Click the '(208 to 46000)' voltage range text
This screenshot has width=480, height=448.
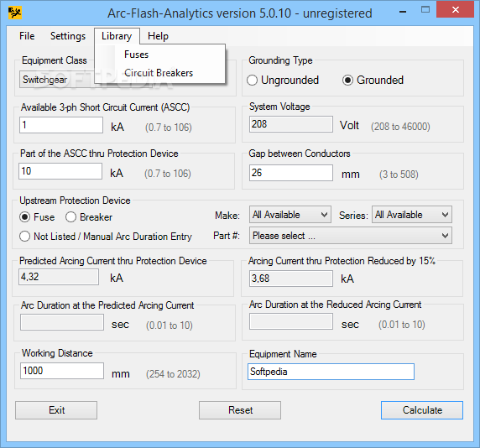point(400,127)
